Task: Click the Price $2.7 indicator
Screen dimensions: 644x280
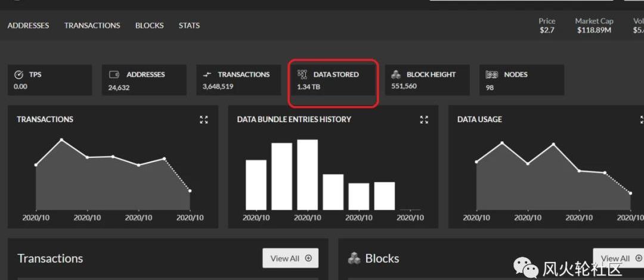Action: 547,30
